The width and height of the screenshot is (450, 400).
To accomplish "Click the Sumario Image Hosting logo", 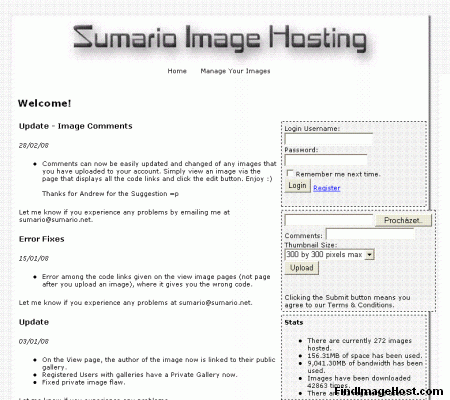I will click(x=220, y=39).
